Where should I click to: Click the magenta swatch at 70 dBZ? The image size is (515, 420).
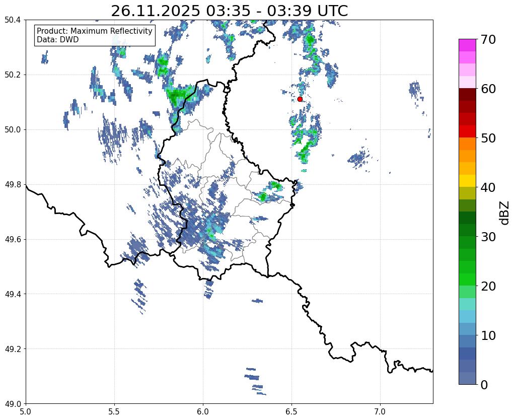point(467,45)
